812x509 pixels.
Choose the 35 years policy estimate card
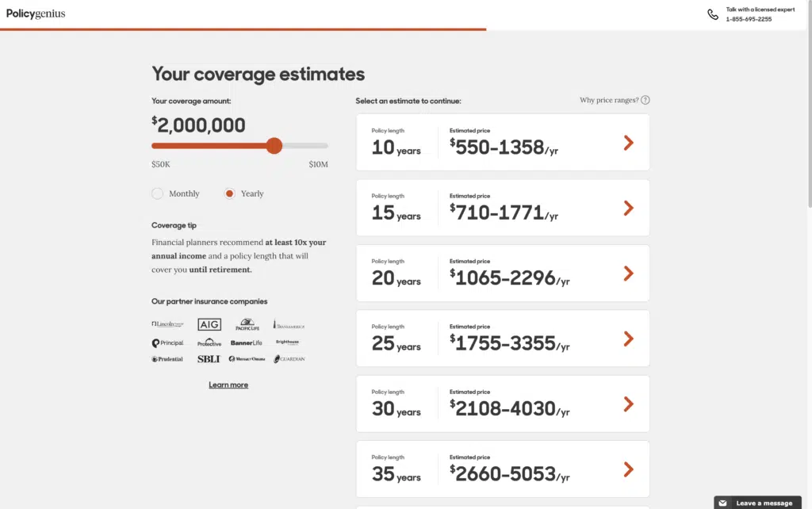click(502, 469)
